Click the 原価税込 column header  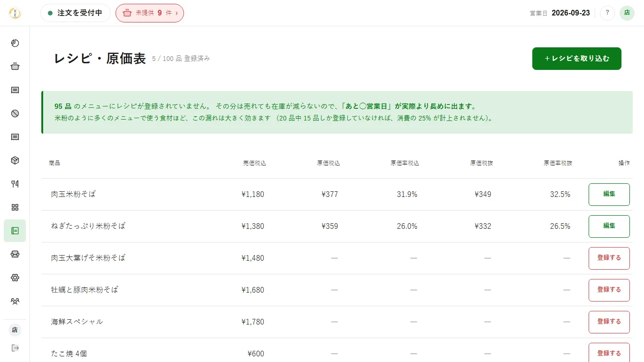(328, 163)
